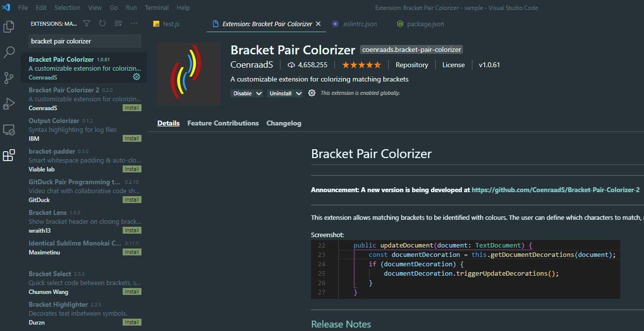Clear extensions search results icon
Screen dimensions: 644x331
pos(118,23)
